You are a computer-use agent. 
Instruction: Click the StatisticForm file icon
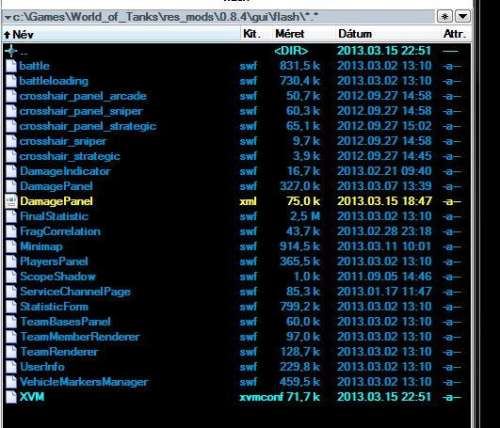tap(11, 307)
